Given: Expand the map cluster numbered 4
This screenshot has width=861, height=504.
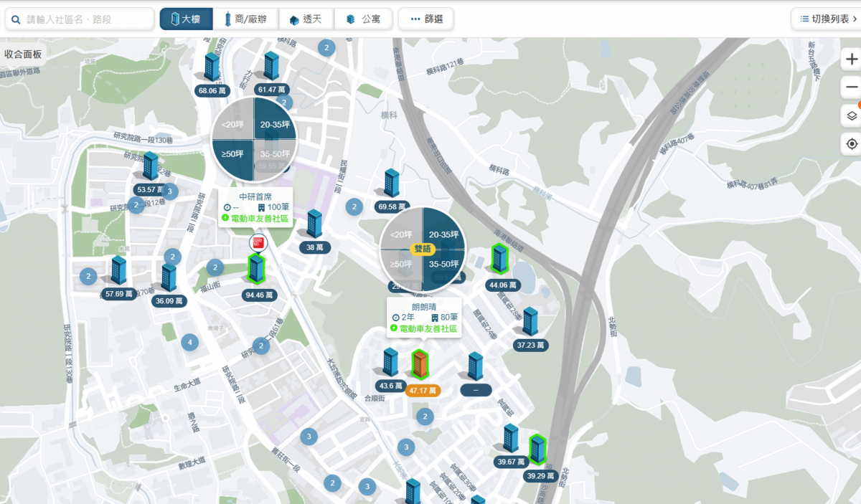Looking at the screenshot, I should 189,343.
